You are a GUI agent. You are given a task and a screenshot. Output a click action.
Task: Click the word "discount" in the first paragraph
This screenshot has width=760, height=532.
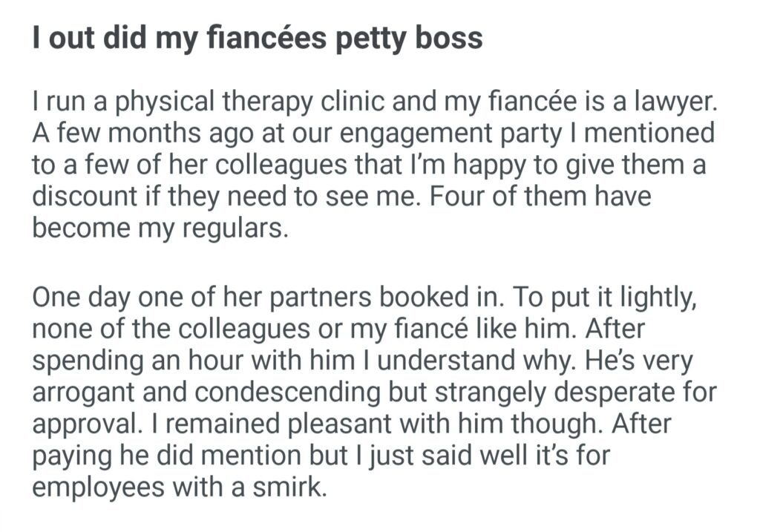tap(82, 196)
